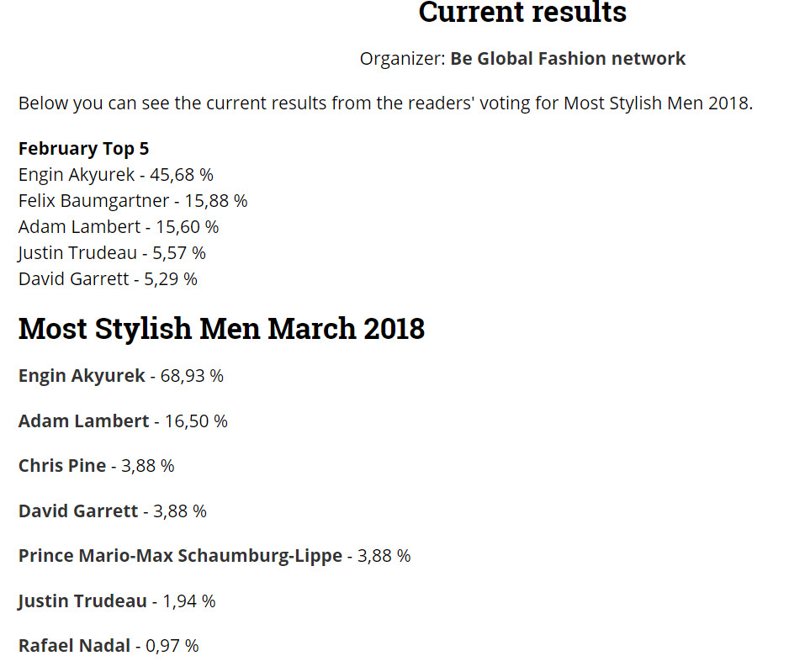Click David Garrett's 5,29 % February entry
This screenshot has width=789, height=672.
click(x=108, y=279)
